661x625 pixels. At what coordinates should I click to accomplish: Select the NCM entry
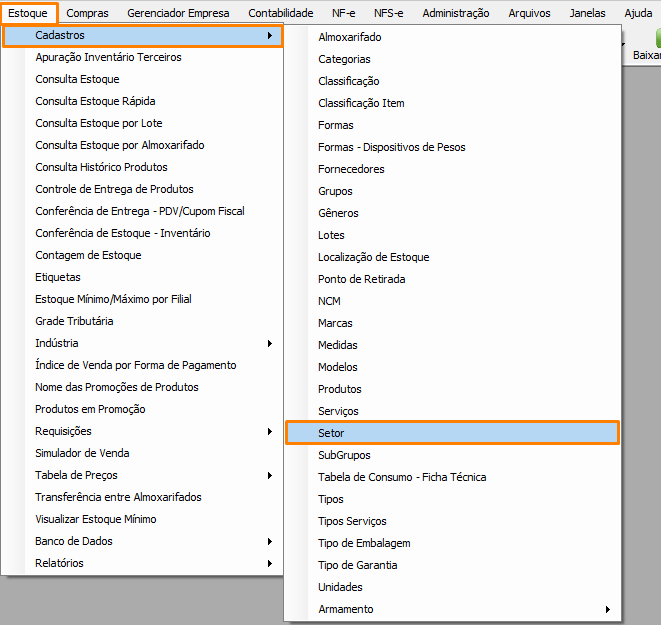tap(329, 301)
